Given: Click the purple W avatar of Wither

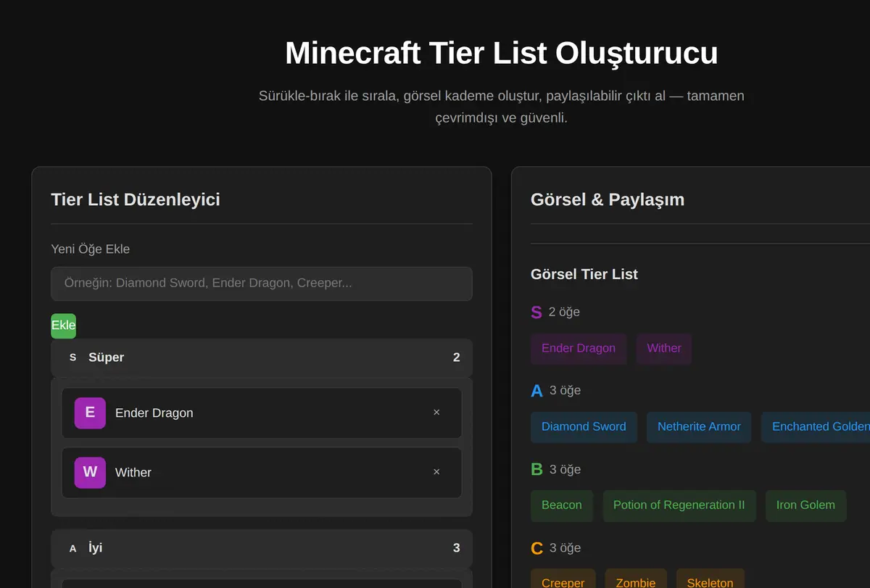Looking at the screenshot, I should 90,472.
